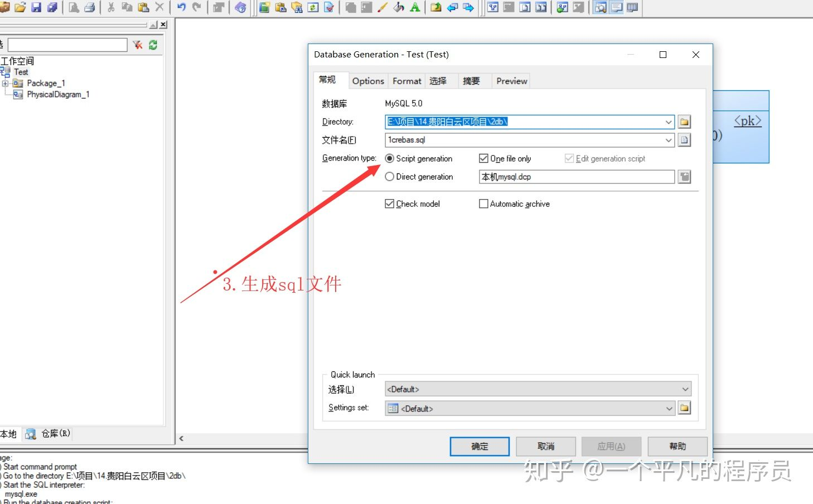813x504 pixels.
Task: Select Package_1 in the browser tree
Action: [46, 83]
